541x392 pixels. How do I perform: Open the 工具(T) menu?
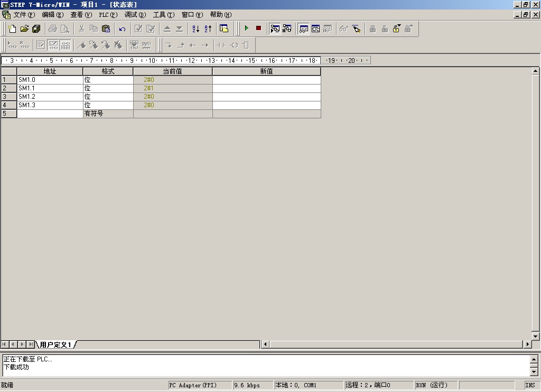tap(164, 15)
